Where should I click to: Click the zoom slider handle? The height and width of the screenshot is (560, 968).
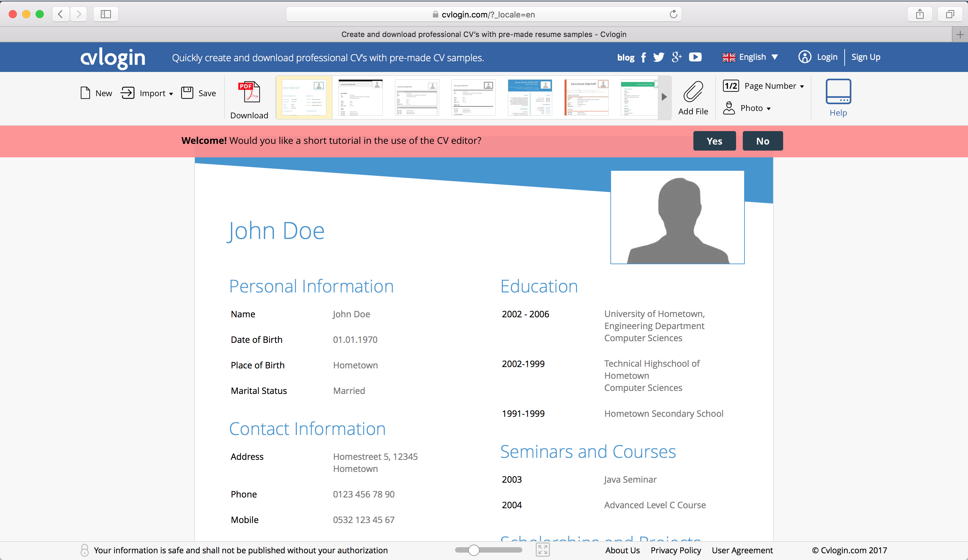(474, 550)
